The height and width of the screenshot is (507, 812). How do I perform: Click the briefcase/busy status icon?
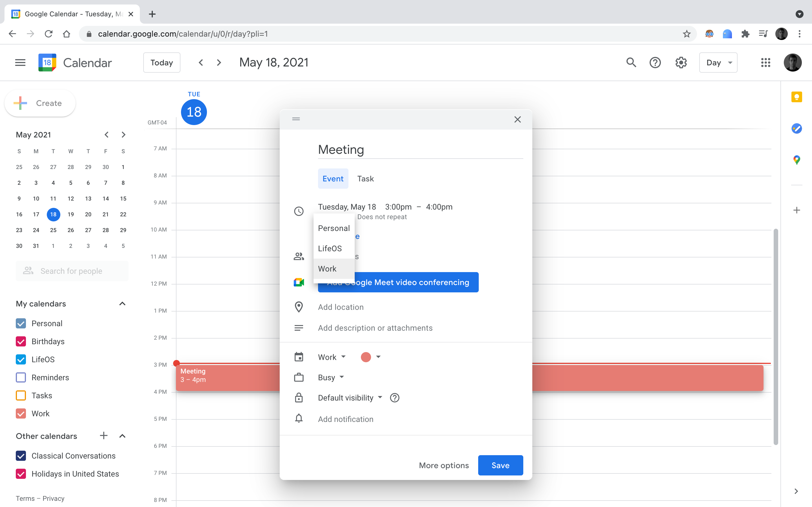299,377
